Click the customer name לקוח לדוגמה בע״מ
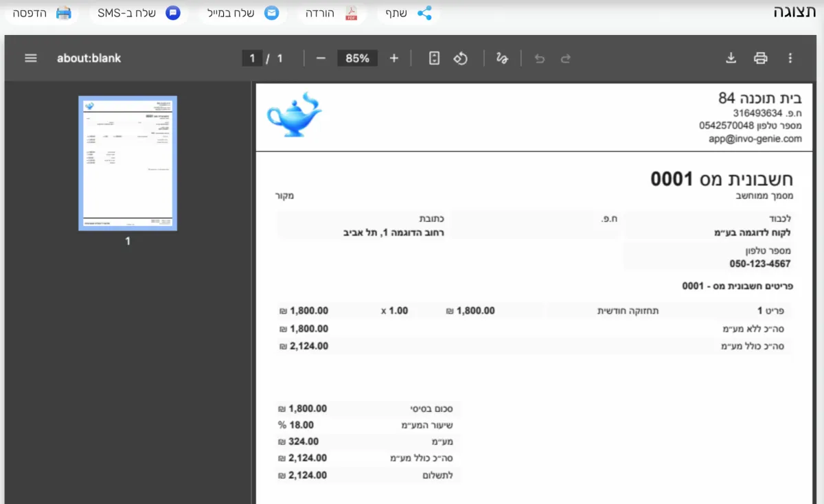Screen dimensions: 824x504 [x=753, y=233]
